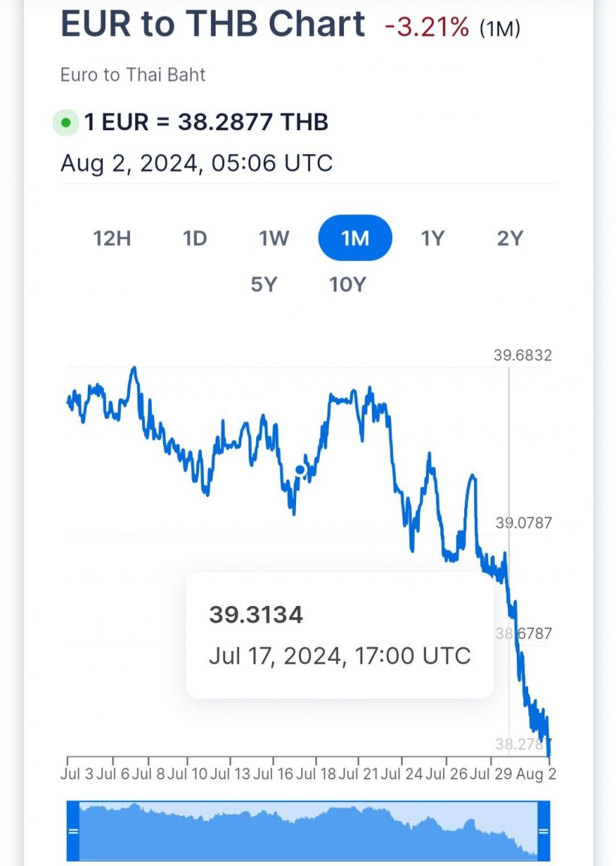
Task: Click the green live rate indicator dot
Action: 65,123
